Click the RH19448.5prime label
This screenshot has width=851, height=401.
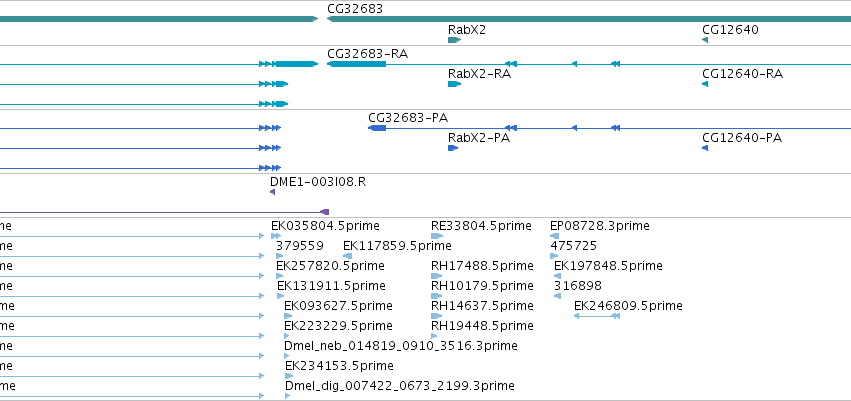482,326
